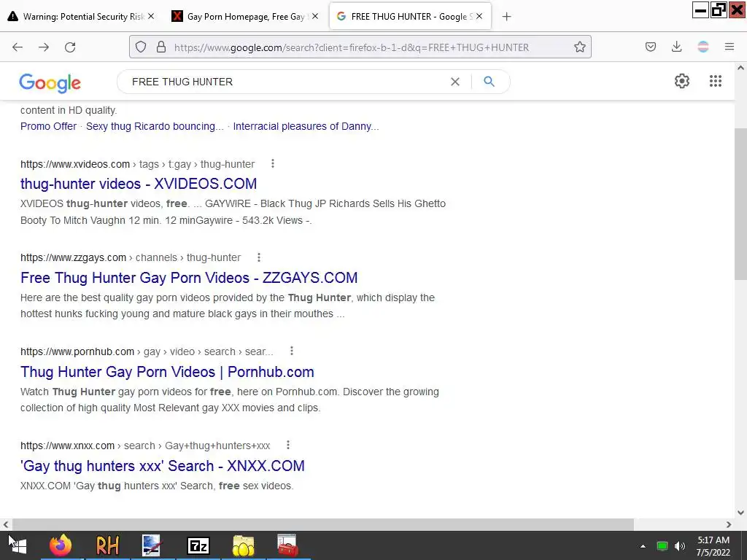Open options menu for zzgays result
This screenshot has height=560, width=747.
pos(259,257)
